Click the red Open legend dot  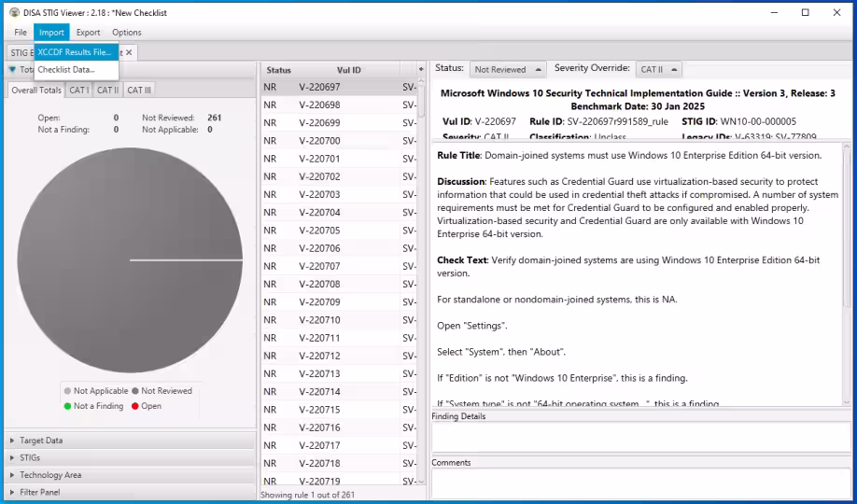[x=135, y=406]
